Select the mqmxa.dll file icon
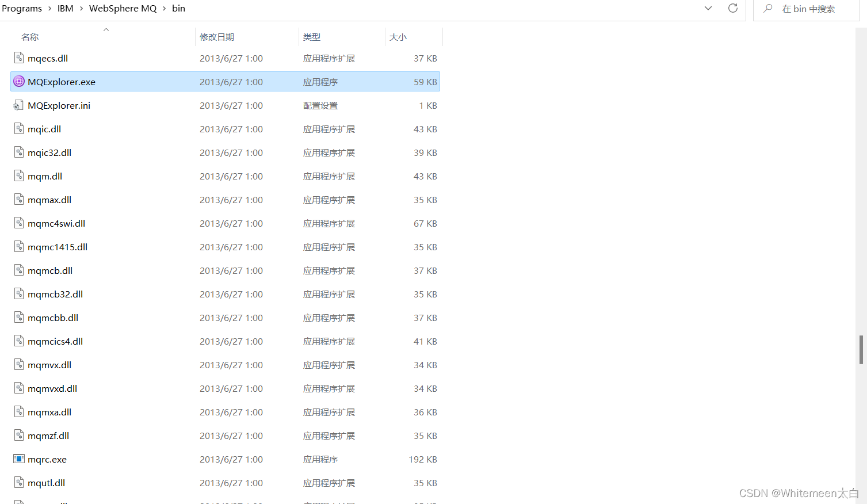Screen dimensions: 867x504 [x=19, y=412]
